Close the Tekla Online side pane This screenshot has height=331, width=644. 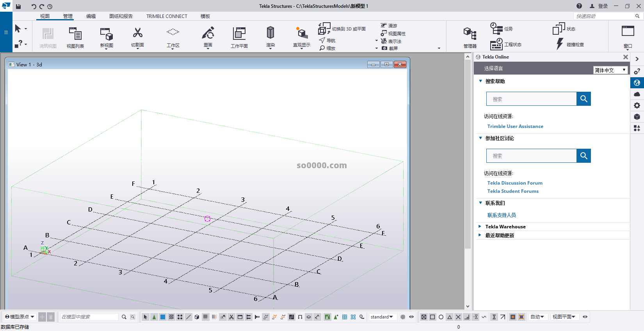tap(625, 57)
